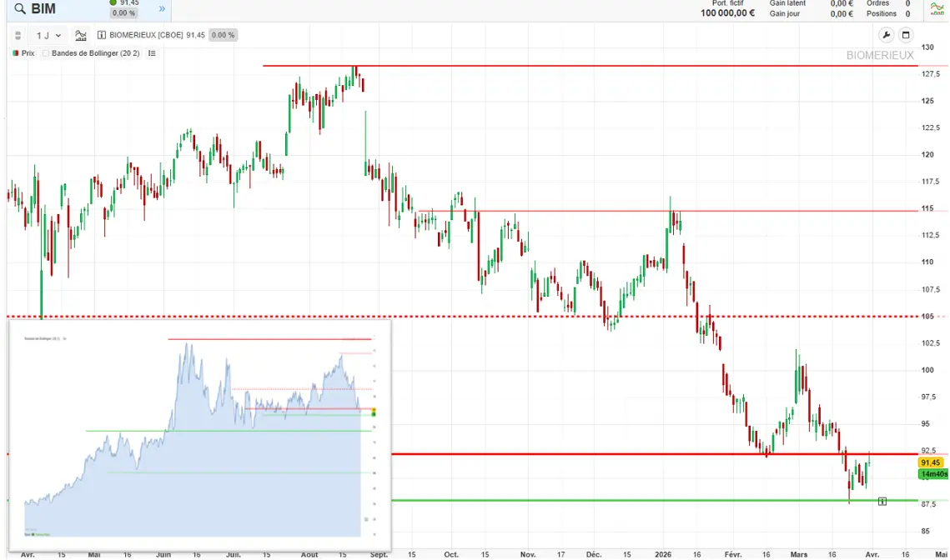Open the inset long-term chart thumbnail
The image size is (950, 560).
pyautogui.click(x=199, y=431)
